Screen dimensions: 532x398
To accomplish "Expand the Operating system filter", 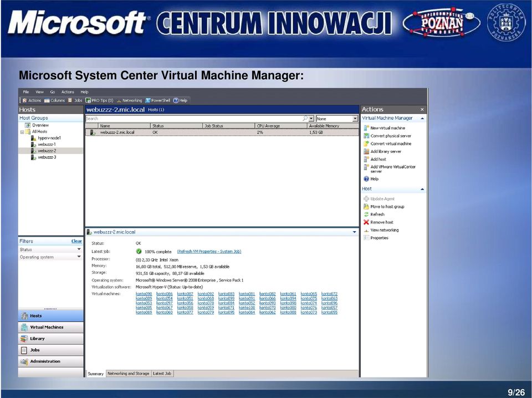I will point(50,257).
